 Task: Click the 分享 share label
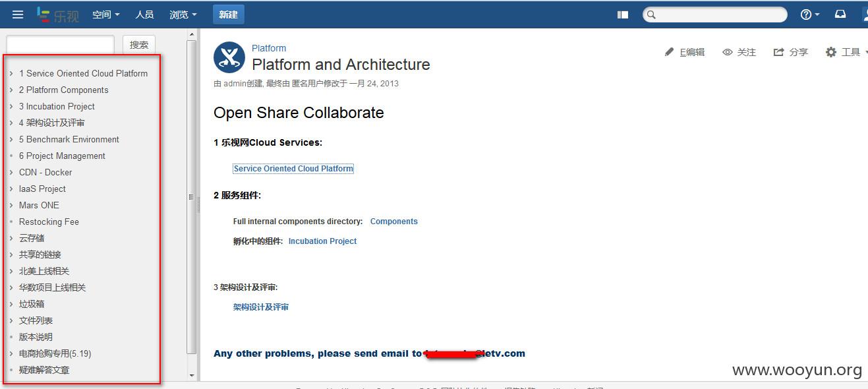pyautogui.click(x=798, y=52)
